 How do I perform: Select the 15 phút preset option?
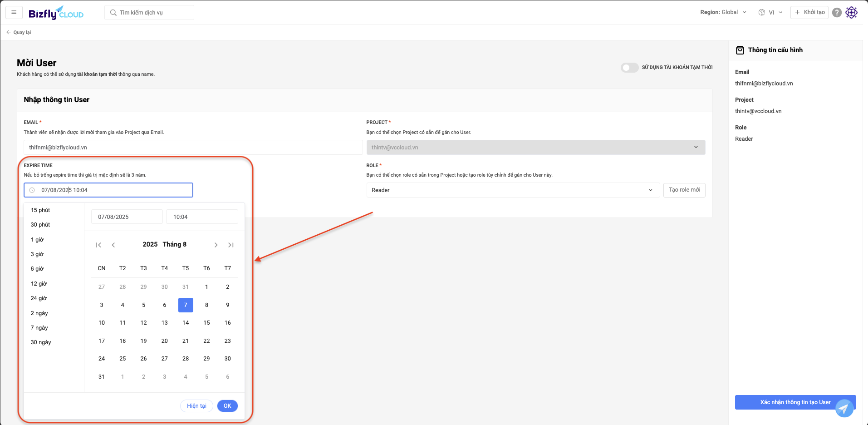(40, 210)
